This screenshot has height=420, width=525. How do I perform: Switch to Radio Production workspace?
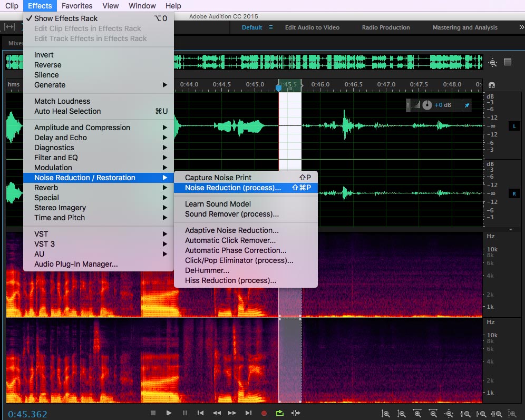point(386,27)
